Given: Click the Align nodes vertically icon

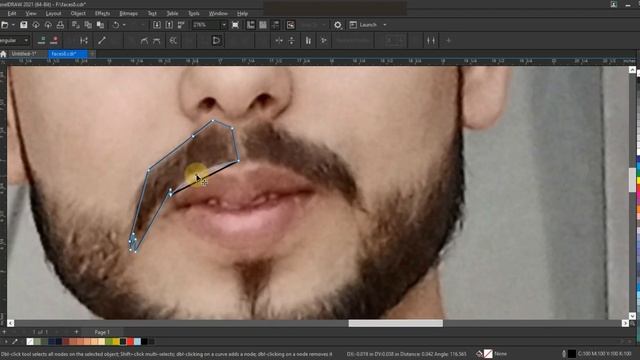Looking at the screenshot, I should tap(291, 40).
